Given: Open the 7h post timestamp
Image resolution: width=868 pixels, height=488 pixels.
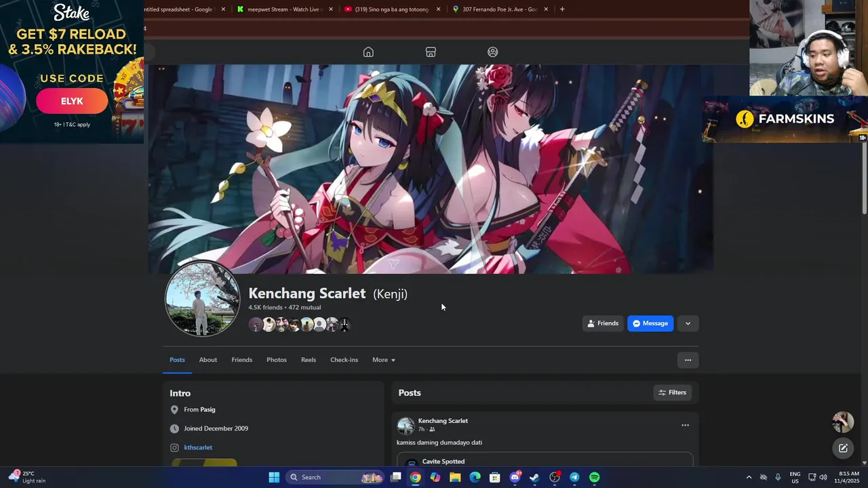Looking at the screenshot, I should [421, 430].
